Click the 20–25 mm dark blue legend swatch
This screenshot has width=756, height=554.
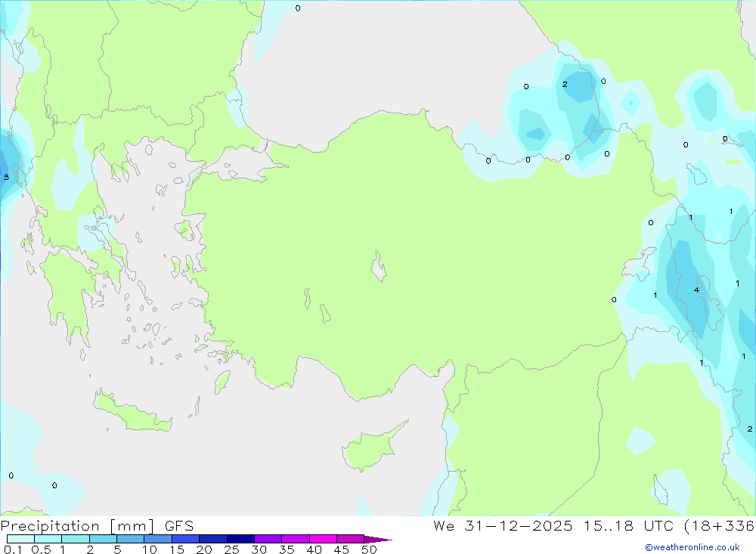[x=213, y=539]
